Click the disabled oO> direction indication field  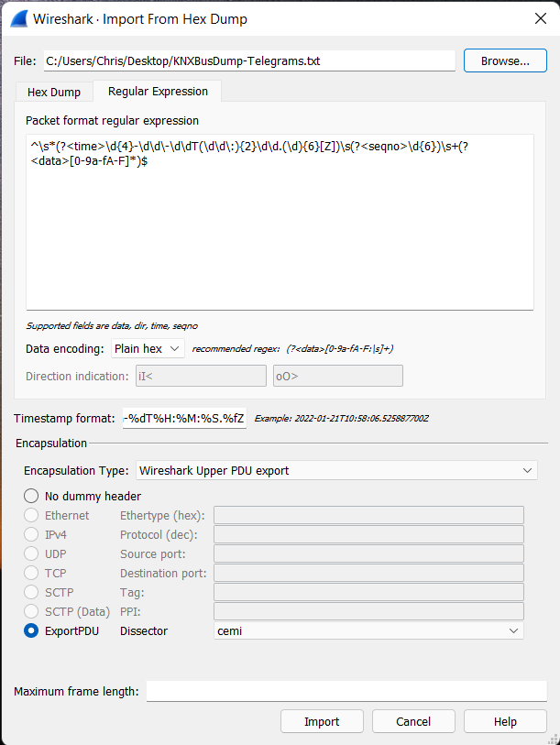(x=338, y=376)
